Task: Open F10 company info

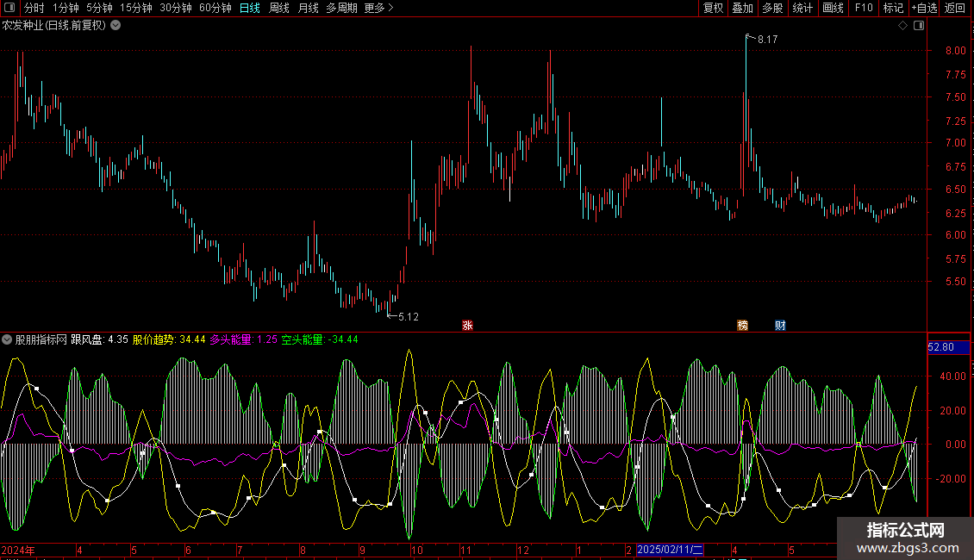Action: coord(864,8)
